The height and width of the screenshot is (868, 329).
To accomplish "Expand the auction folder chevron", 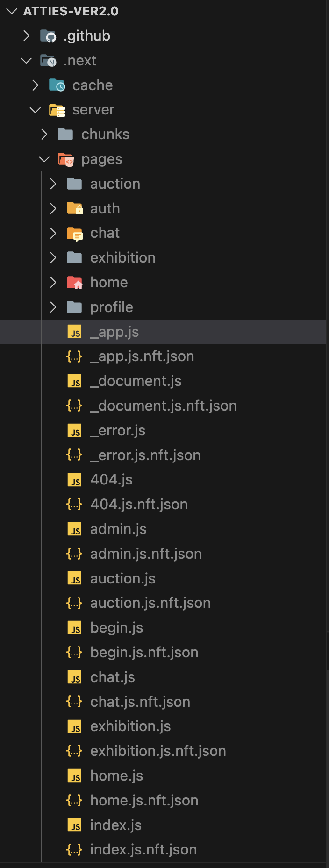I will click(x=53, y=184).
